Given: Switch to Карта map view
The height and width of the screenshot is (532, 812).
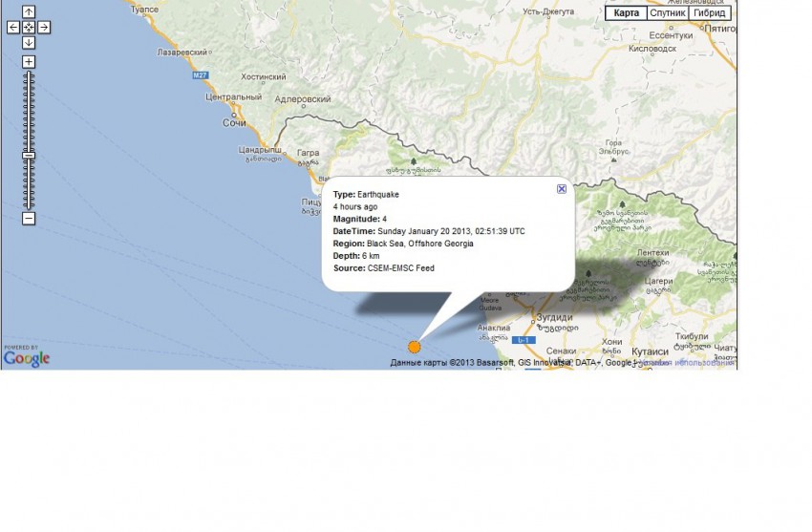Looking at the screenshot, I should (627, 13).
